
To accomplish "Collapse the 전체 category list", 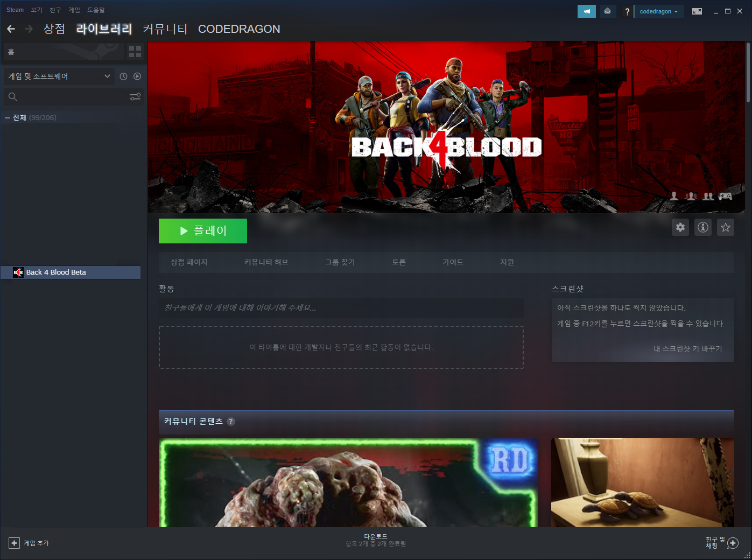I will [x=8, y=117].
